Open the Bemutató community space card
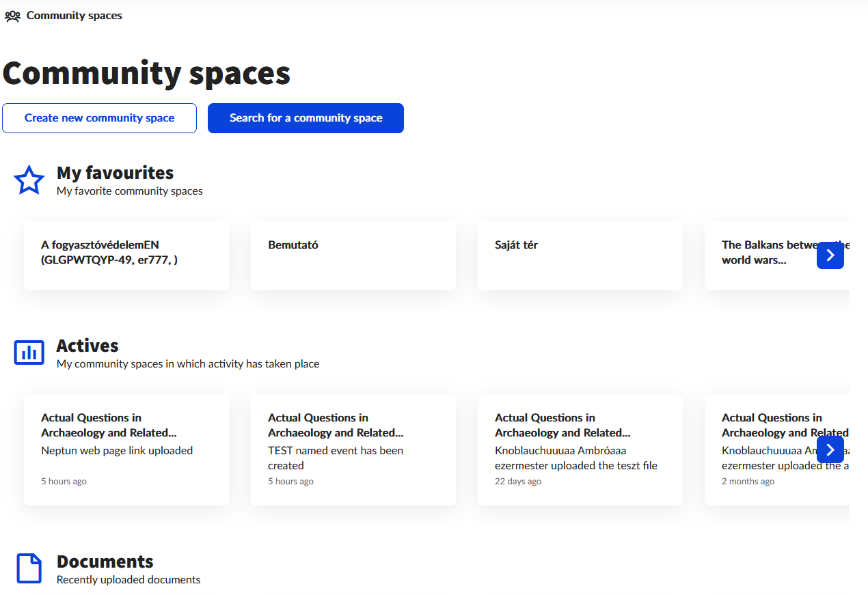 click(353, 255)
